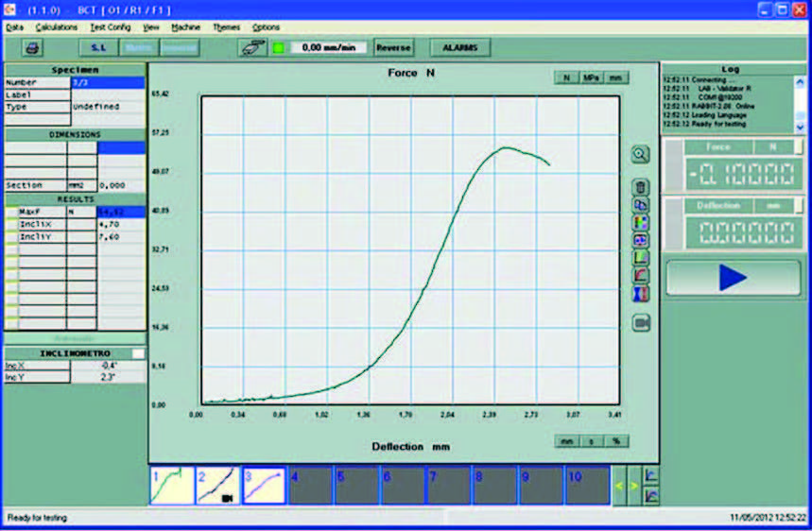This screenshot has height=531, width=812.
Task: Click the ALARMS button
Action: 459,47
